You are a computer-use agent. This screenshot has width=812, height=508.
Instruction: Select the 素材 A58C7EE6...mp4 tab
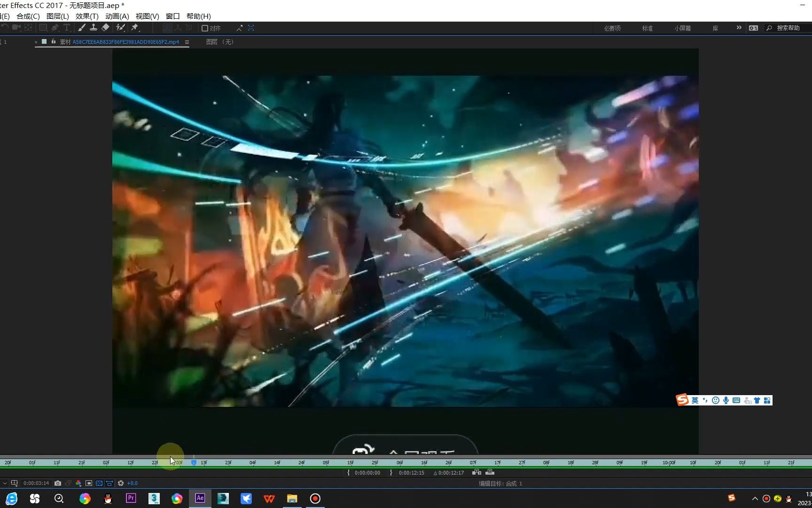point(119,42)
